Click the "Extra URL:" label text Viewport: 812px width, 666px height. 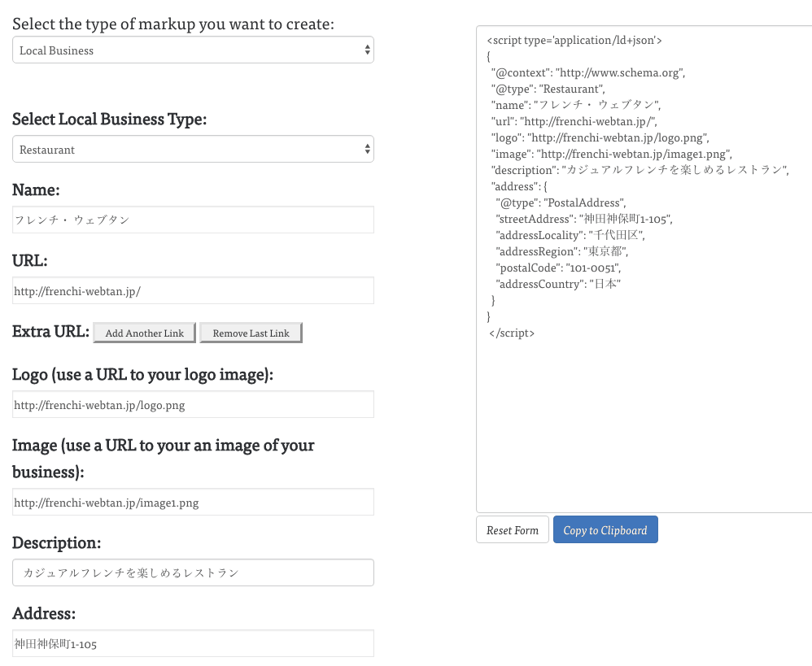tap(50, 332)
